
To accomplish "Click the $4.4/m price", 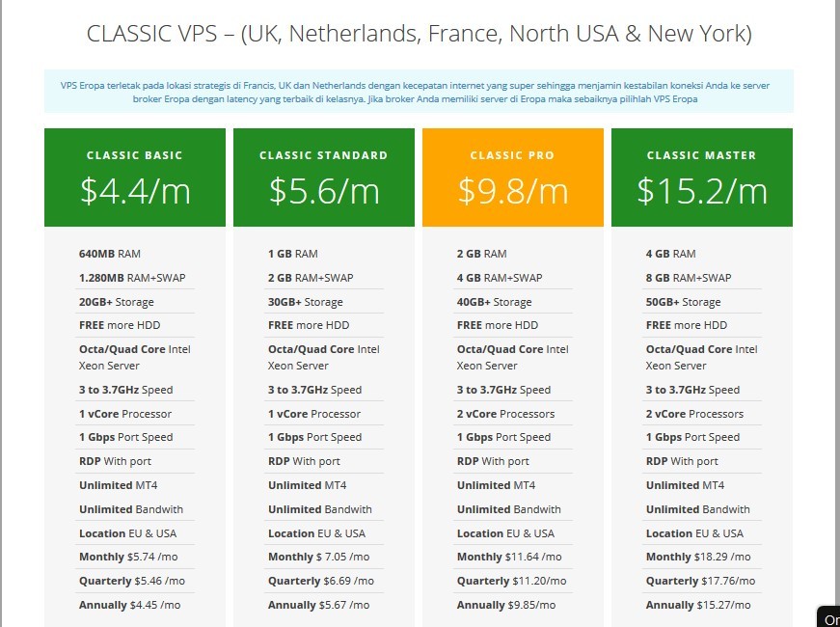I will tap(134, 191).
